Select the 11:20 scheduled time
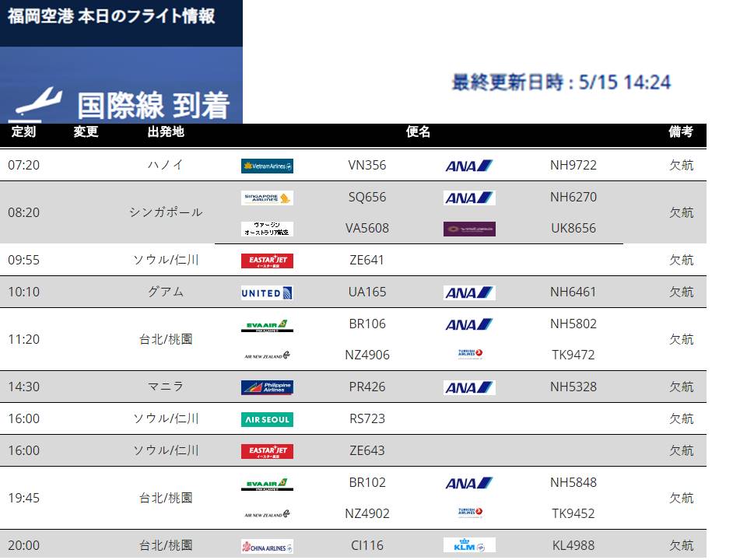747x560 pixels. (x=24, y=340)
